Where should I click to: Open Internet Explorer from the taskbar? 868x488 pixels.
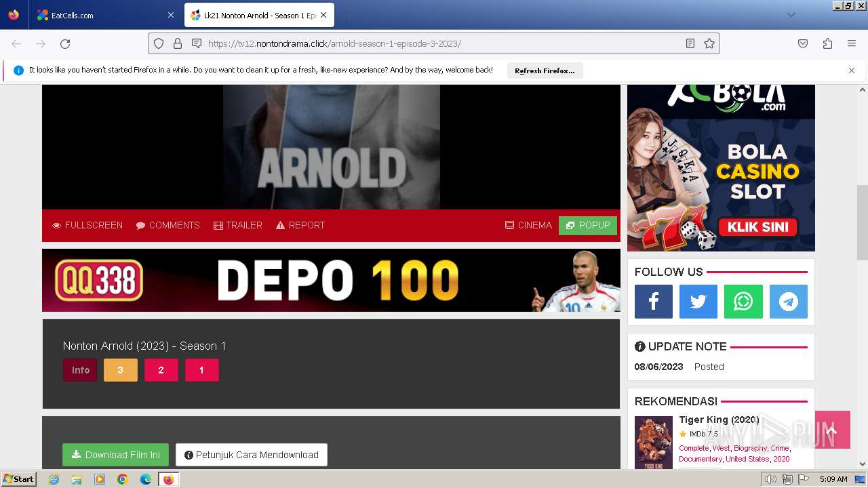tap(54, 479)
